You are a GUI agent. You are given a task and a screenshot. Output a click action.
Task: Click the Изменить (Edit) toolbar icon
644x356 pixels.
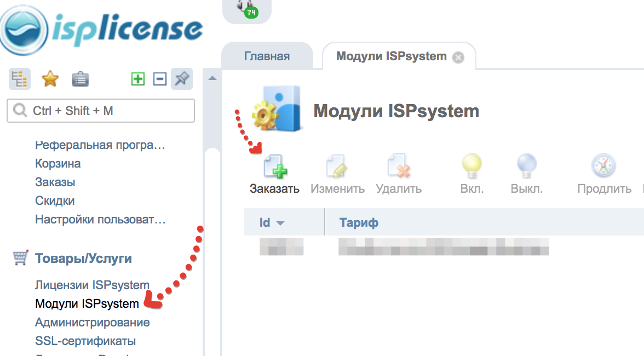click(x=337, y=166)
